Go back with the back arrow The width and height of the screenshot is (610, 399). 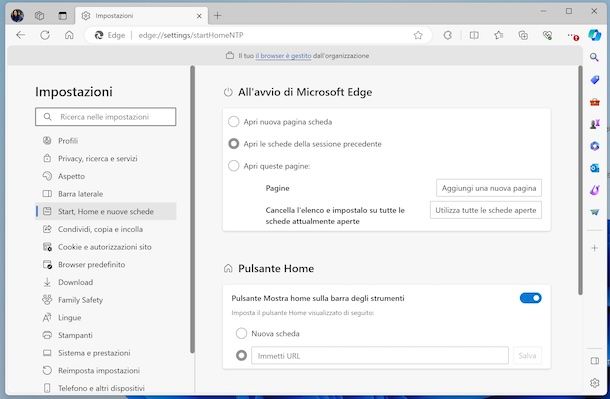pos(21,35)
